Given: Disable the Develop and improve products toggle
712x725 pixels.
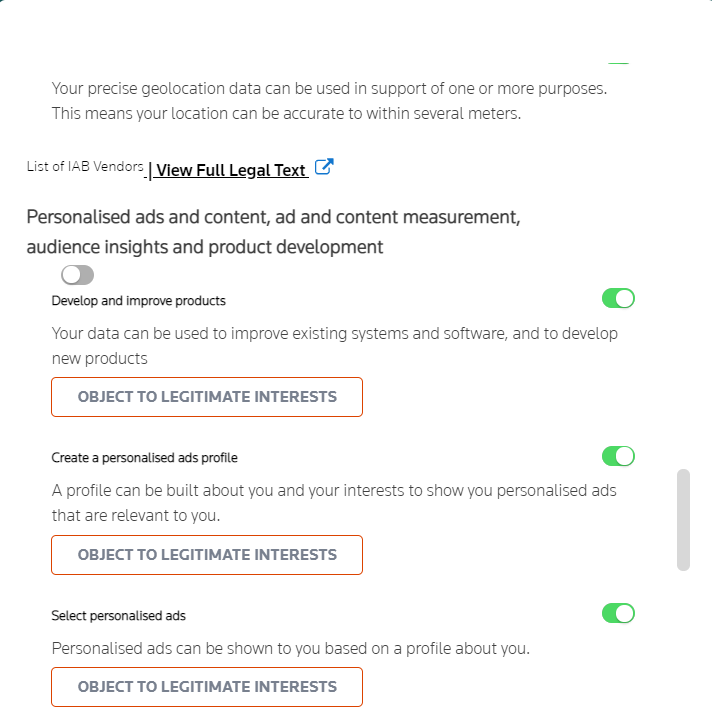Looking at the screenshot, I should click(618, 298).
